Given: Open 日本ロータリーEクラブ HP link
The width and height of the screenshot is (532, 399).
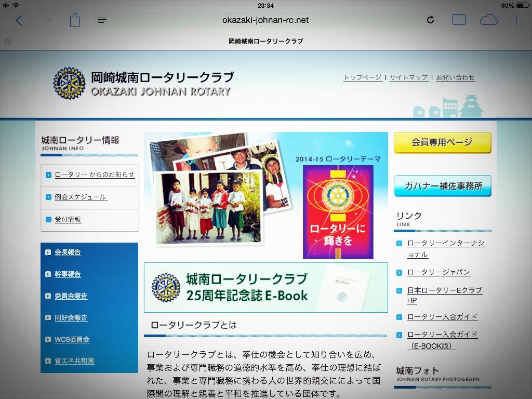Looking at the screenshot, I should (445, 295).
